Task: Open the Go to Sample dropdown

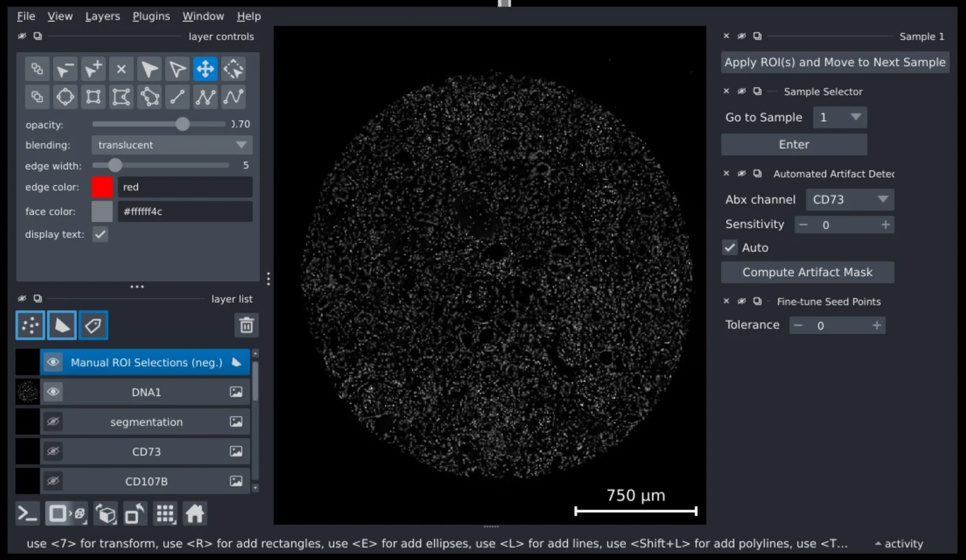Action: click(840, 117)
